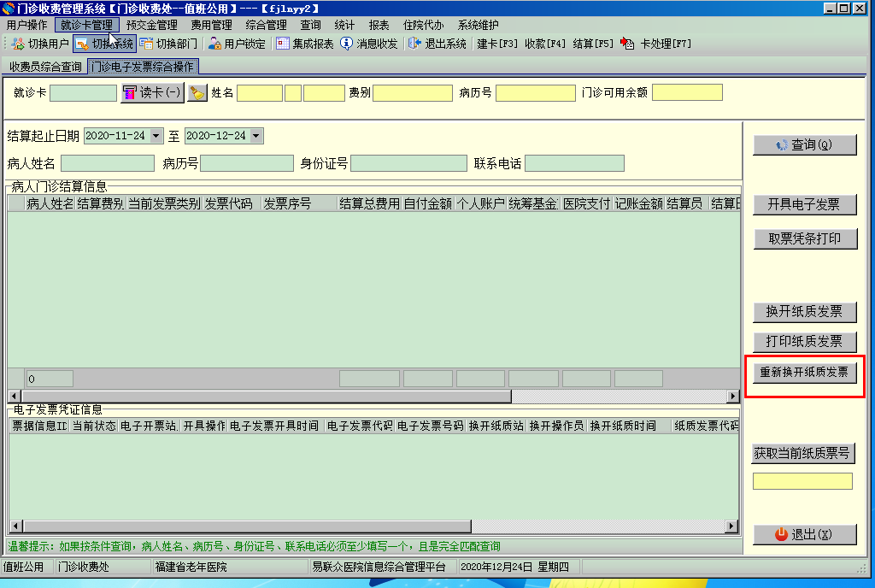This screenshot has height=588, width=875.
Task: Click the 门诊可用余额 field
Action: pyautogui.click(x=688, y=92)
